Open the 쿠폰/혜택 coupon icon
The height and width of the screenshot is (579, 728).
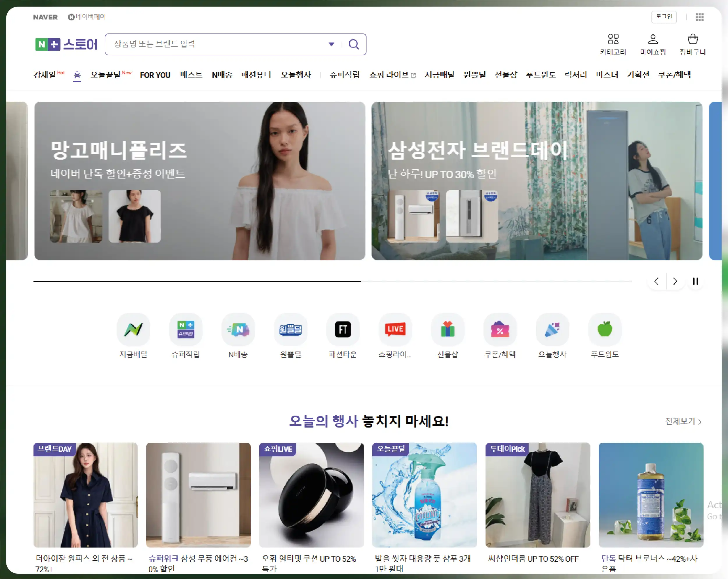tap(500, 329)
